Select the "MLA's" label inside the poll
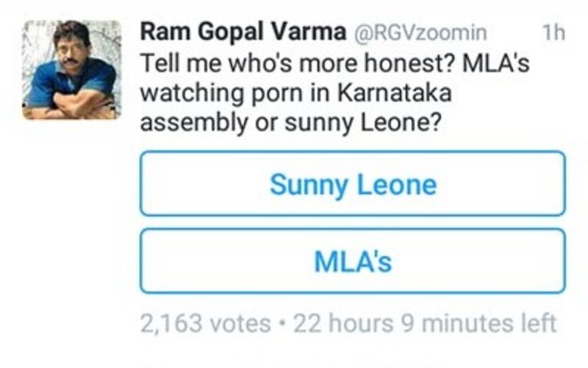 (x=353, y=262)
